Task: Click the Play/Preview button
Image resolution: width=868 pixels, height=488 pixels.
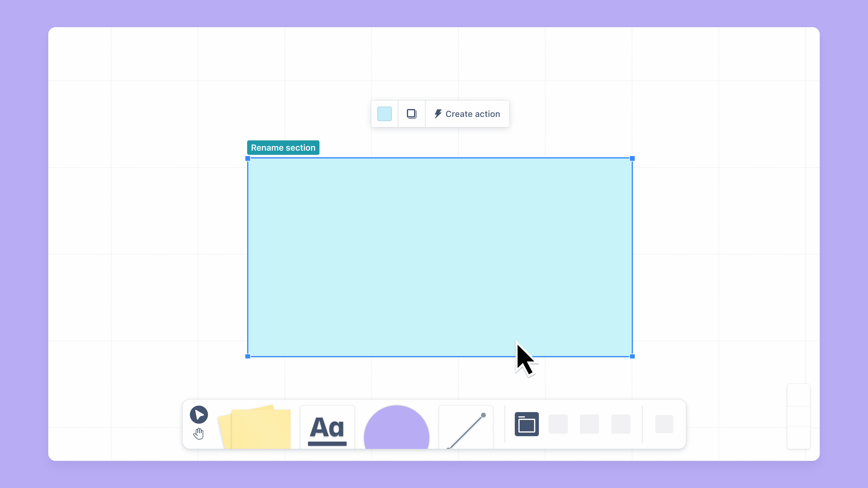Action: tap(199, 415)
